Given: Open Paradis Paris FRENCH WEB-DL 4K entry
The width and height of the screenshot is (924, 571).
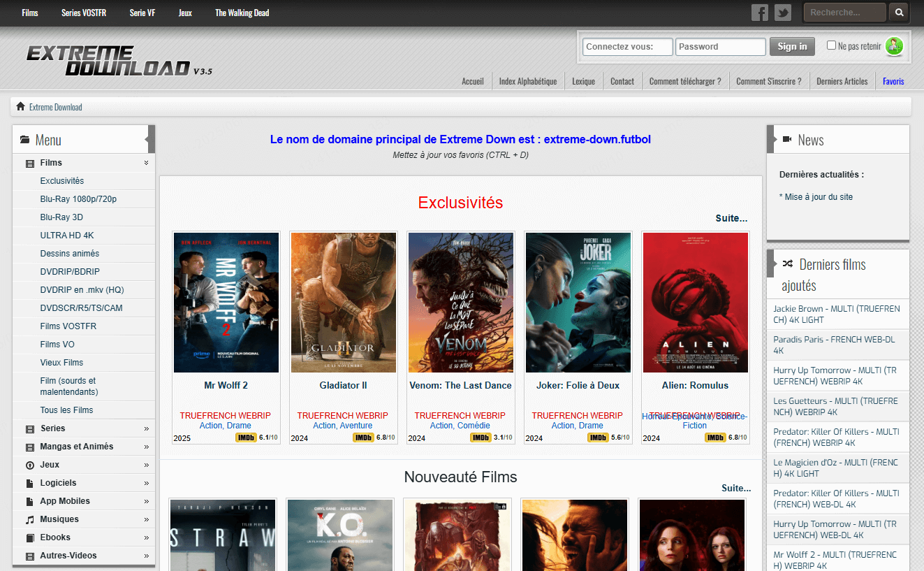Looking at the screenshot, I should (834, 345).
